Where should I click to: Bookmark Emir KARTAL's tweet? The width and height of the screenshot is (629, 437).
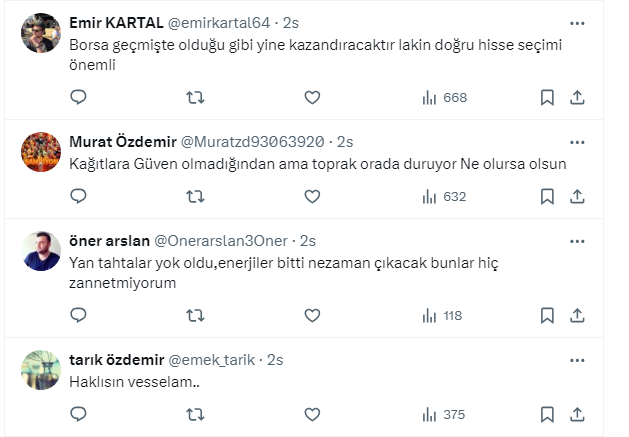[x=547, y=97]
